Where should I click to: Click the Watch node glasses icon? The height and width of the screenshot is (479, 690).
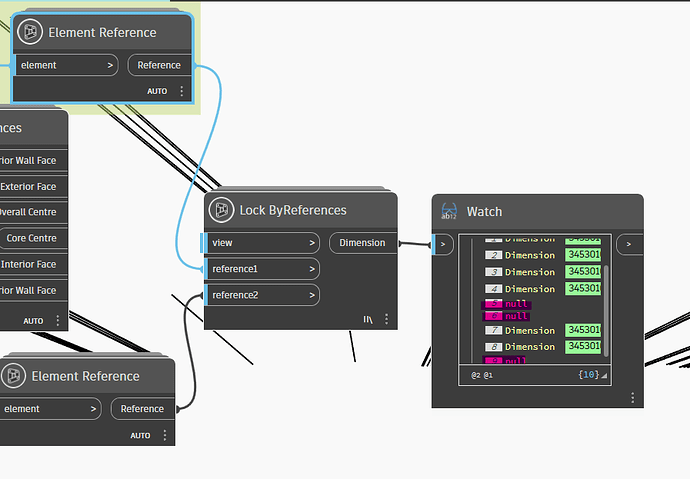tap(449, 211)
